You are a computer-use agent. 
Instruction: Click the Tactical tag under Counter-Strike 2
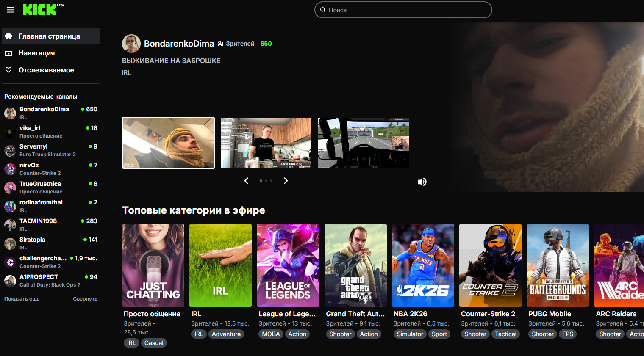[x=506, y=334]
